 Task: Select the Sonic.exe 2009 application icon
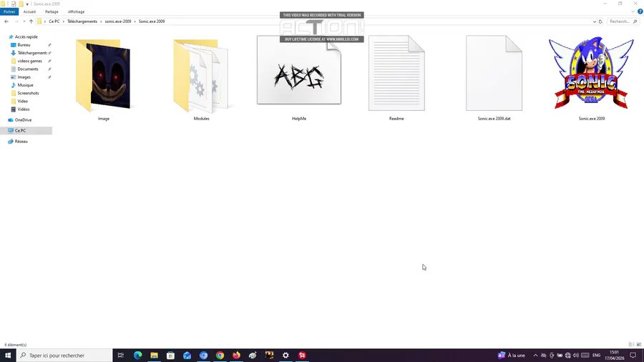pyautogui.click(x=592, y=73)
